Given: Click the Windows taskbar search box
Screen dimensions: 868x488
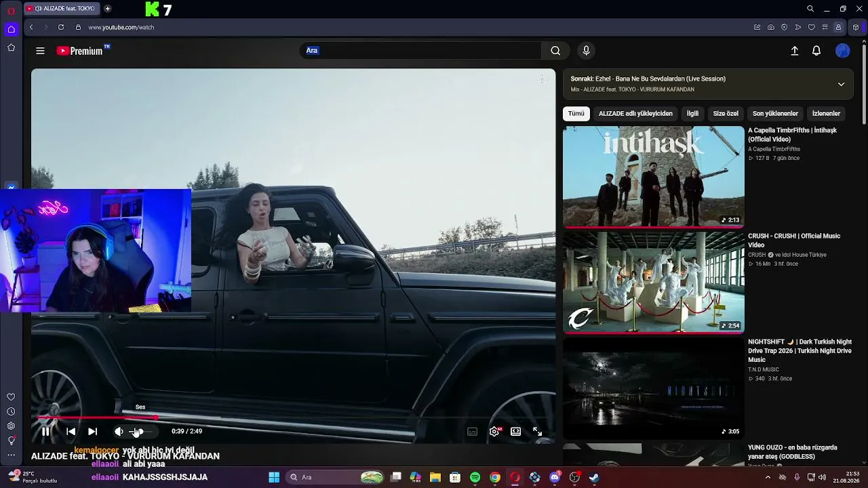Looking at the screenshot, I should pyautogui.click(x=337, y=477).
